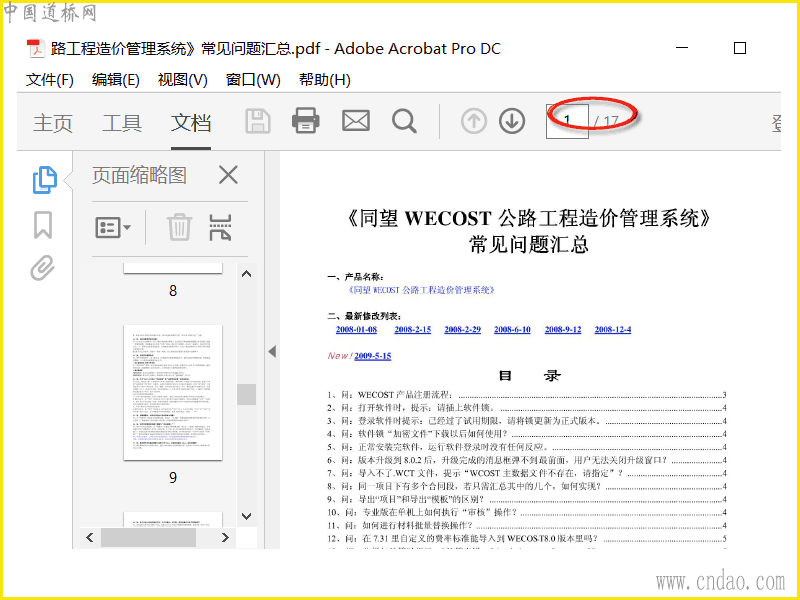This screenshot has height=600, width=800.
Task: Open the 2008-9-12 revision link
Action: (x=563, y=330)
